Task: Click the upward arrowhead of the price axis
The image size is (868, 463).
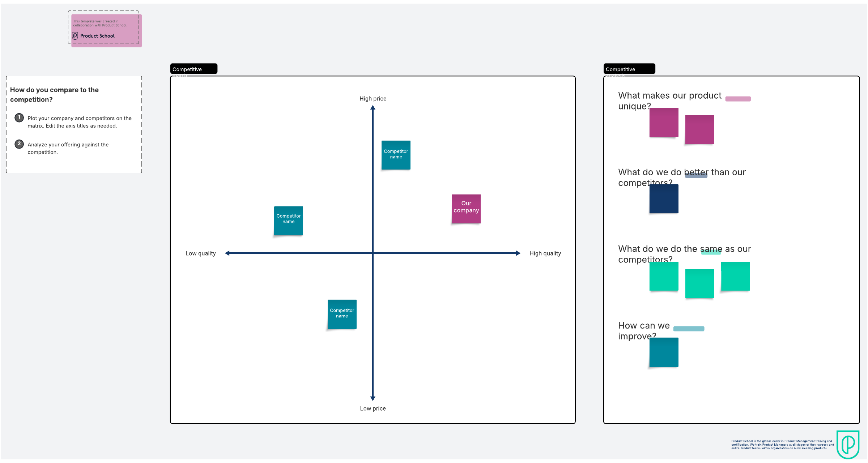Action: tap(373, 108)
